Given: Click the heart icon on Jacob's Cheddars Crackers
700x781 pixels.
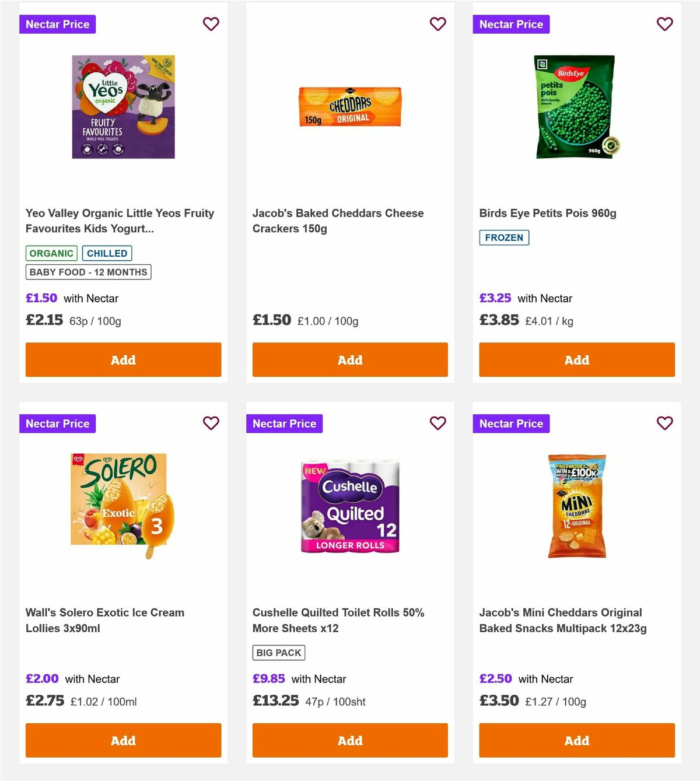Looking at the screenshot, I should [x=437, y=24].
